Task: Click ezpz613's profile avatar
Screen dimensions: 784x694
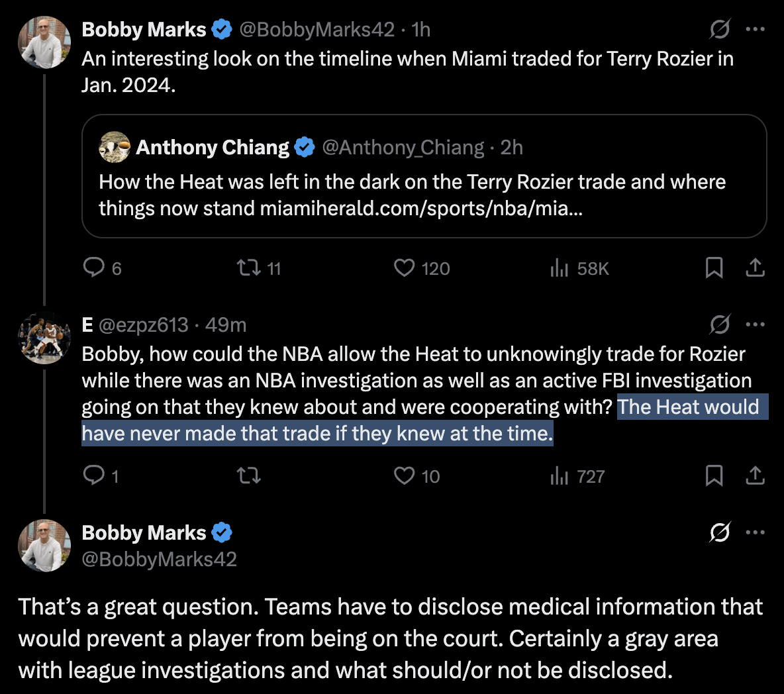Action: (x=44, y=338)
